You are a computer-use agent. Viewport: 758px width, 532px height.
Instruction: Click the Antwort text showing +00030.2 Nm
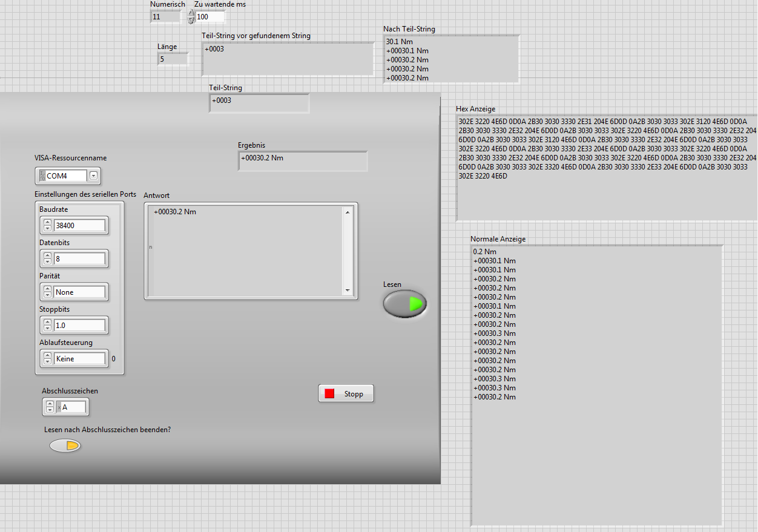tap(175, 212)
